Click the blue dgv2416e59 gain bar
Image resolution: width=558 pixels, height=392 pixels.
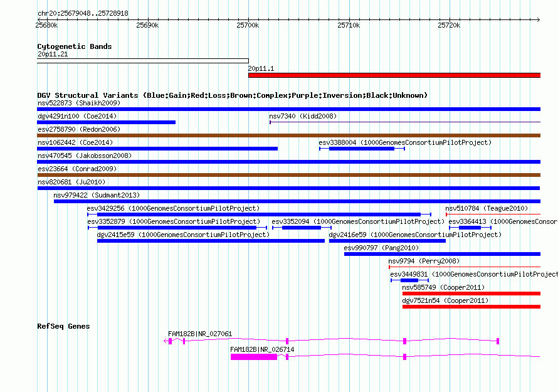[x=387, y=241]
